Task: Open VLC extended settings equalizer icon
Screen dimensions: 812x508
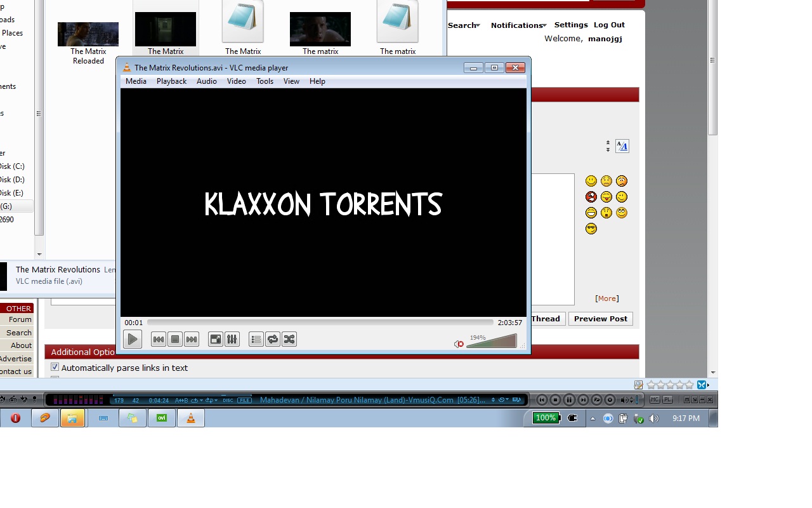Action: tap(232, 339)
